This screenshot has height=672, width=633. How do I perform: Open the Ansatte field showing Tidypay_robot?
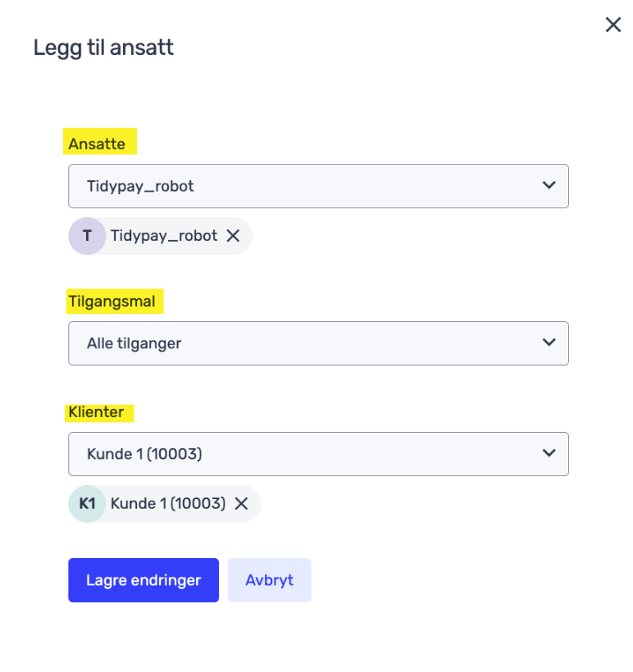[x=318, y=186]
